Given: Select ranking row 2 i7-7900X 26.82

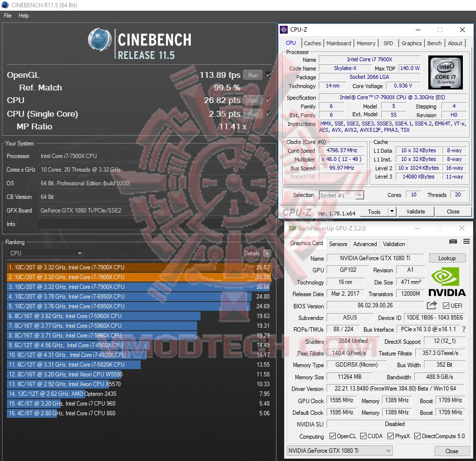Looking at the screenshot, I should pyautogui.click(x=139, y=277).
